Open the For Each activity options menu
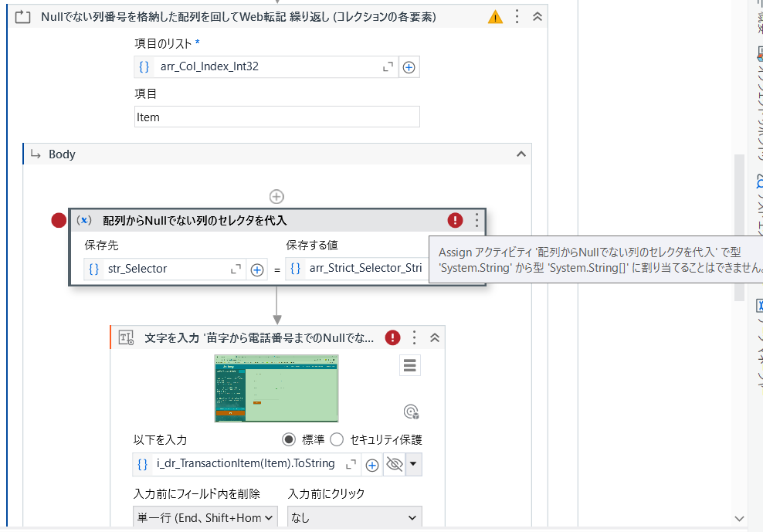Viewport: 763px width, 532px height. (517, 16)
